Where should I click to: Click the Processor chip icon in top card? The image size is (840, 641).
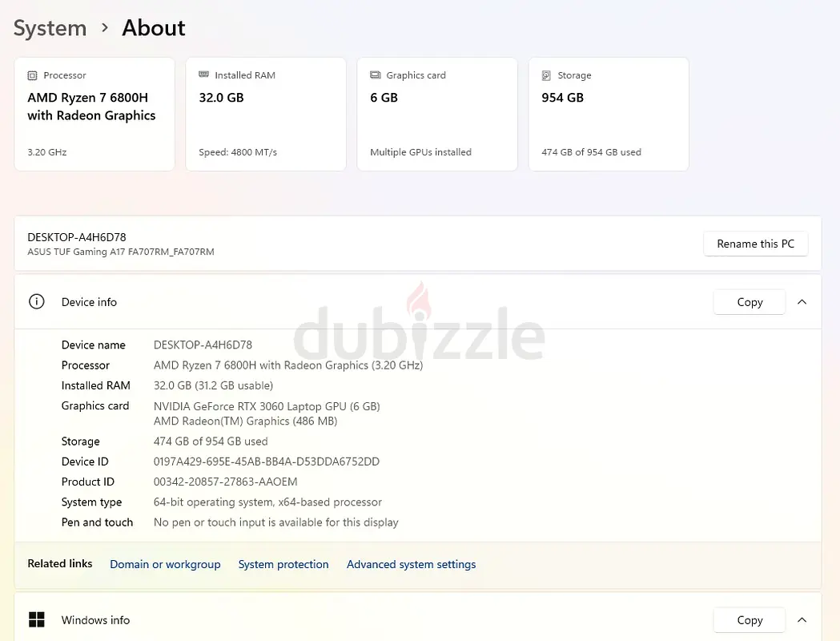click(x=32, y=75)
